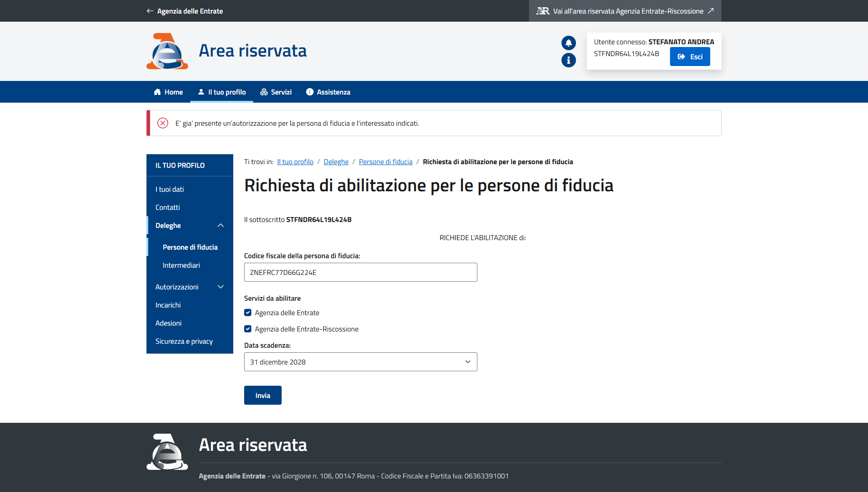Open the Servizi menu tab

tap(276, 92)
